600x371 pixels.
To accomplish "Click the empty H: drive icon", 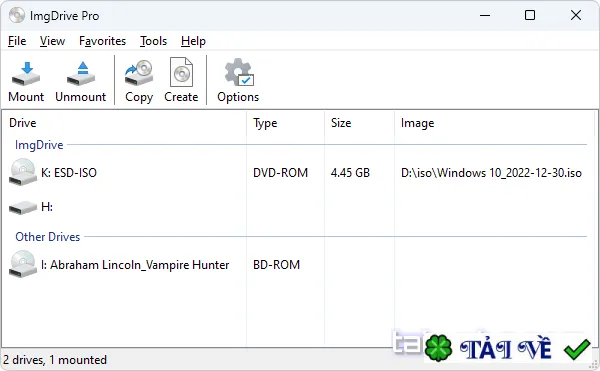I will point(23,208).
